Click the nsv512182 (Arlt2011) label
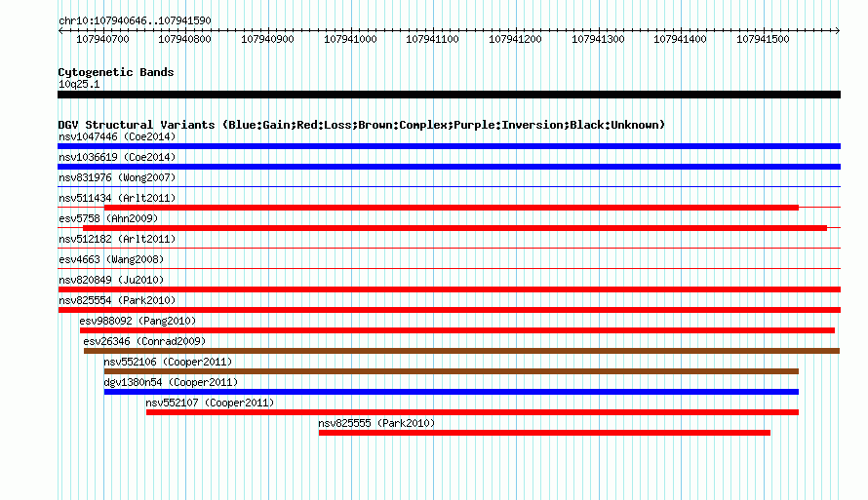 coord(117,239)
